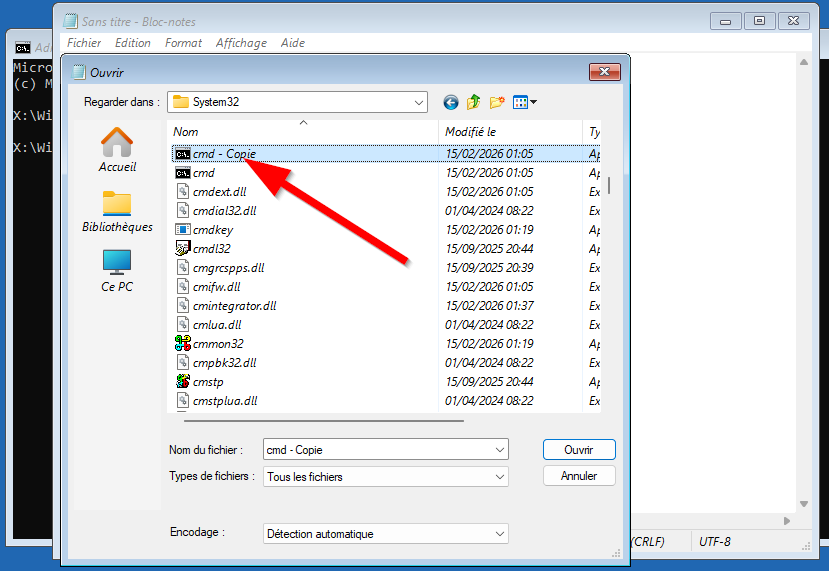Open the Types de fichiers dropdown
This screenshot has width=829, height=571.
(x=499, y=477)
